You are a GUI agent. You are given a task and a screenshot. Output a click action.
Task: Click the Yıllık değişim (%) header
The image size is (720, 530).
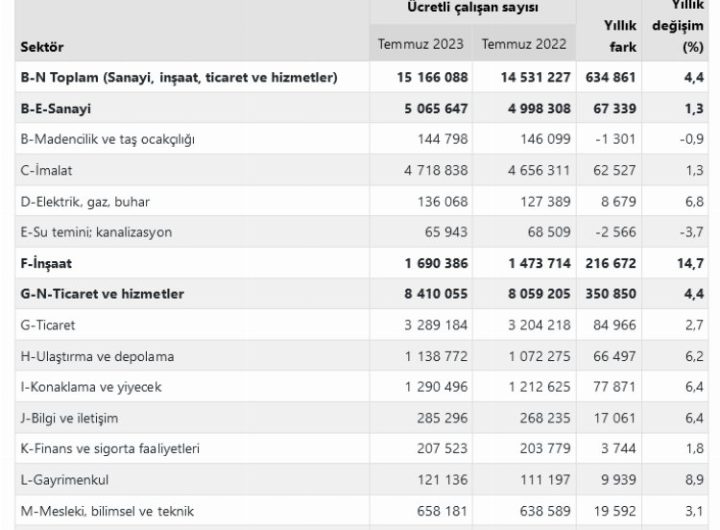678,26
